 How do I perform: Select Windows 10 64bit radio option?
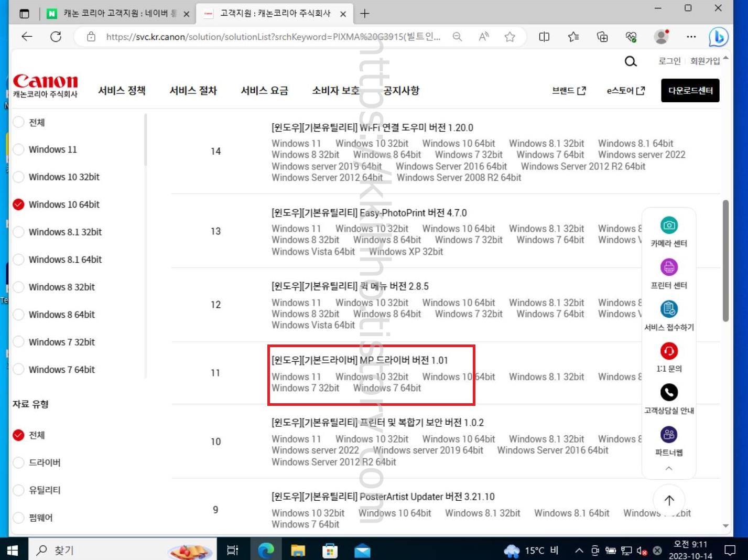[18, 204]
